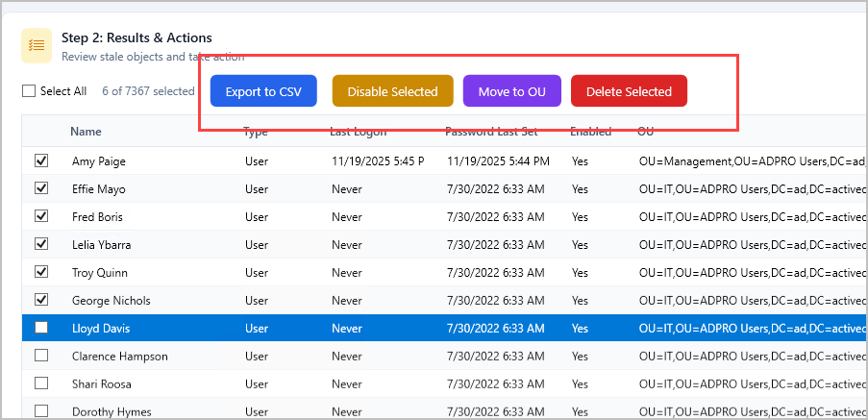Click Effie Mayo's 'Never' last logon cell

click(347, 189)
